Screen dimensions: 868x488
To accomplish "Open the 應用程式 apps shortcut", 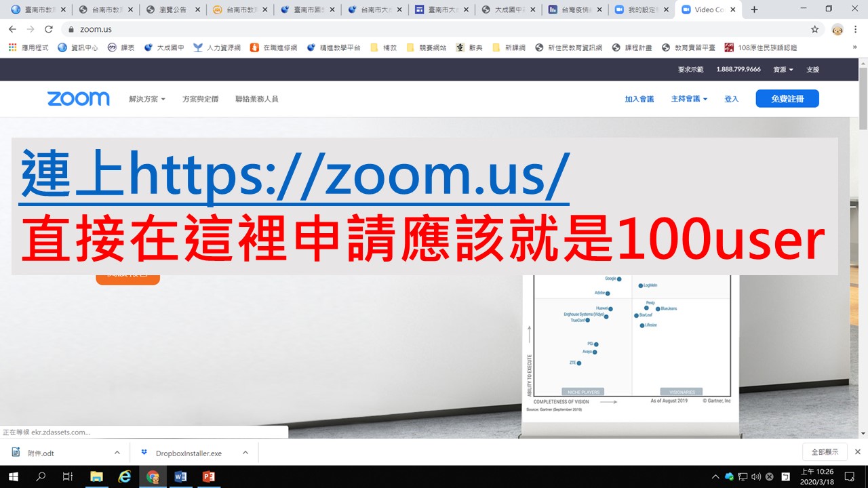I will coord(28,47).
